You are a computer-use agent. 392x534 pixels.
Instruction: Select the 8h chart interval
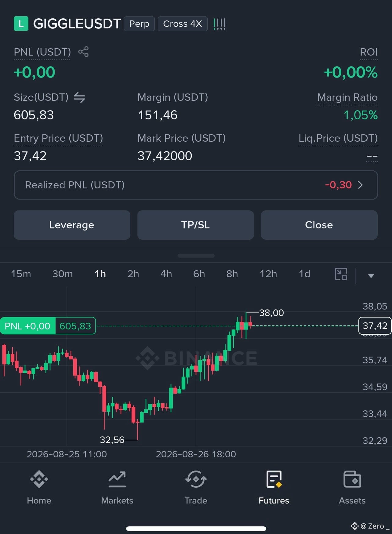coord(232,274)
